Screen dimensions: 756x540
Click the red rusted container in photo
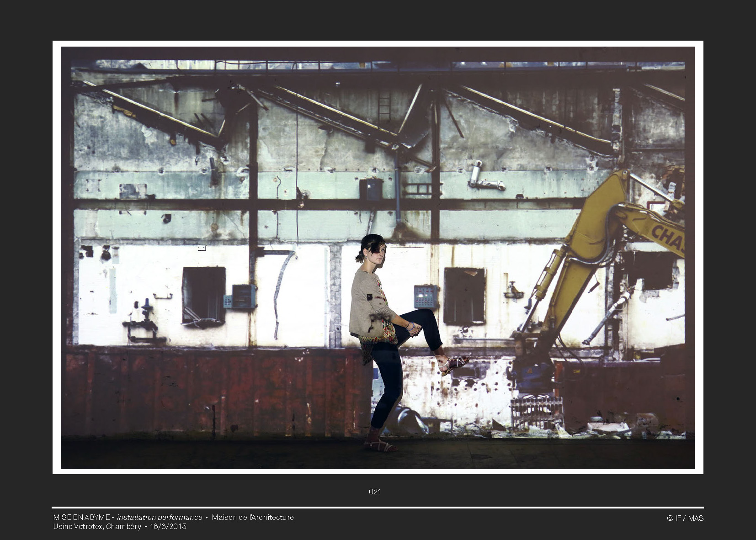[215, 388]
